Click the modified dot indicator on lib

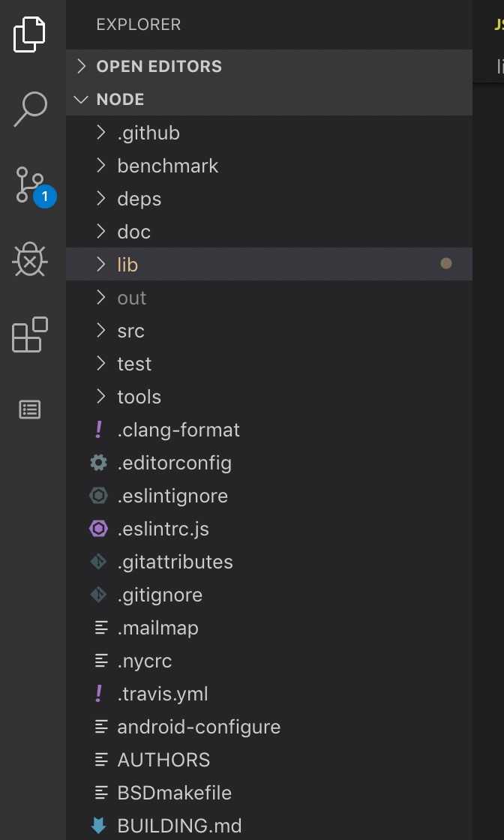[x=446, y=264]
